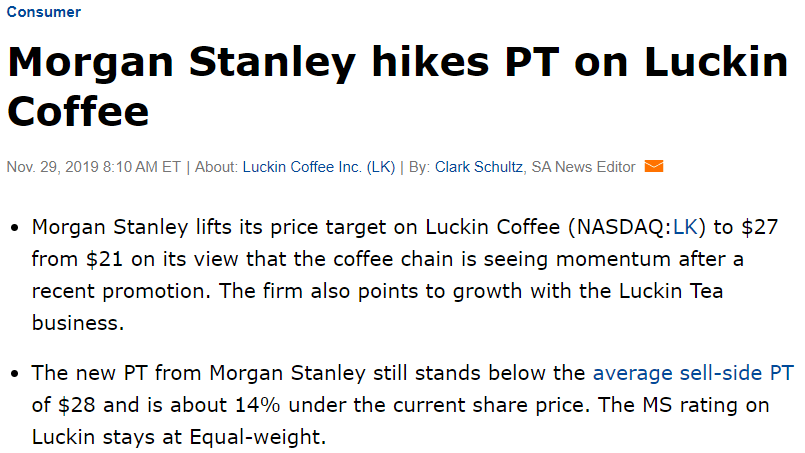Click the orange email envelope icon
Image resolution: width=805 pixels, height=453 pixels.
pyautogui.click(x=654, y=167)
